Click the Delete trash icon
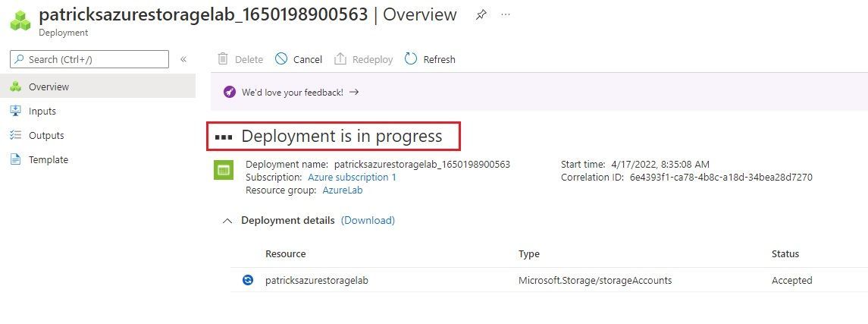This screenshot has height=324, width=868. tap(223, 58)
